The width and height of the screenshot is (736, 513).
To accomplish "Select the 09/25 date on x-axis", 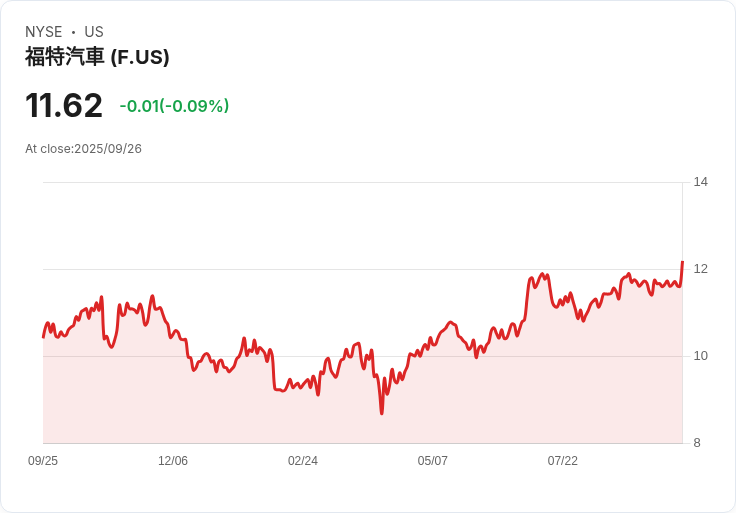I will pos(43,461).
